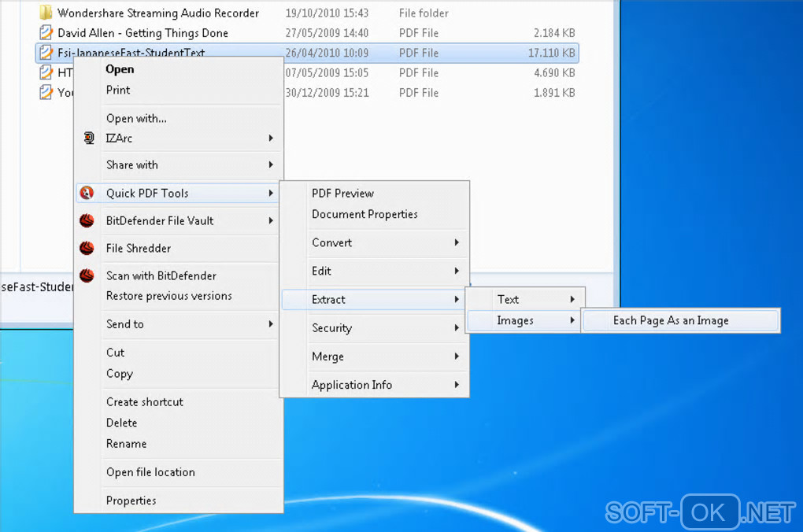This screenshot has height=532, width=803.
Task: Click the 27/05/2009 14:40 date cell
Action: click(x=327, y=33)
